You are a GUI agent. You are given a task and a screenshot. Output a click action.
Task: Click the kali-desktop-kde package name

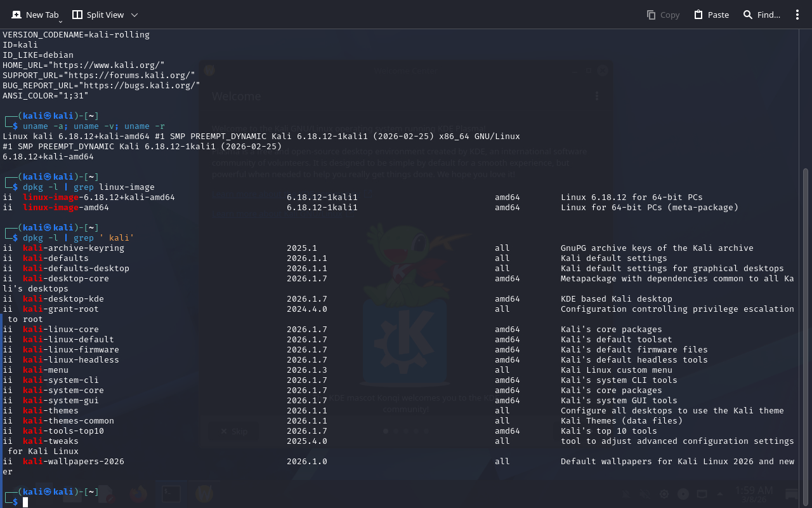tap(63, 299)
